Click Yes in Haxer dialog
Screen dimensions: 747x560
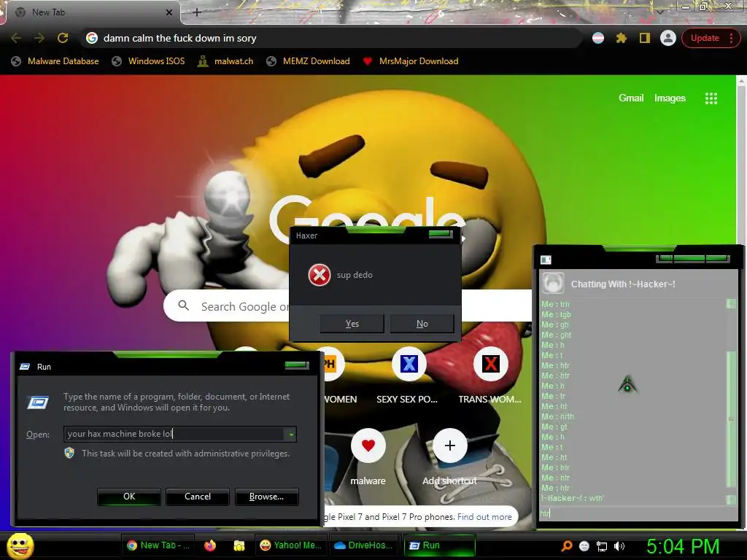point(352,323)
